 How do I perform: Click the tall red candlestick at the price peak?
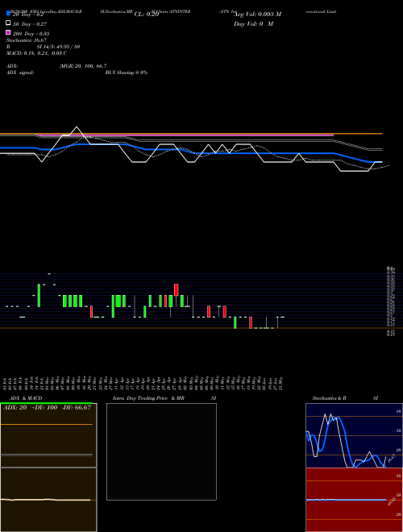point(176,289)
